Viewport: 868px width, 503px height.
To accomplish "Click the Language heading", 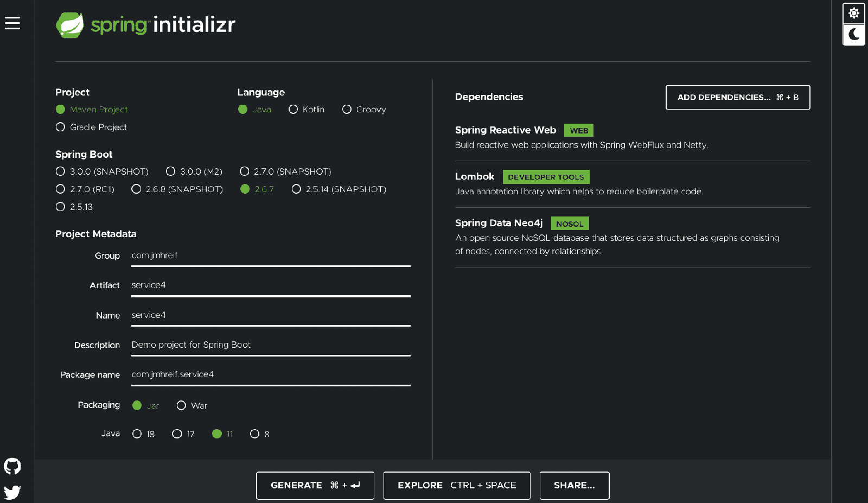I will (261, 92).
